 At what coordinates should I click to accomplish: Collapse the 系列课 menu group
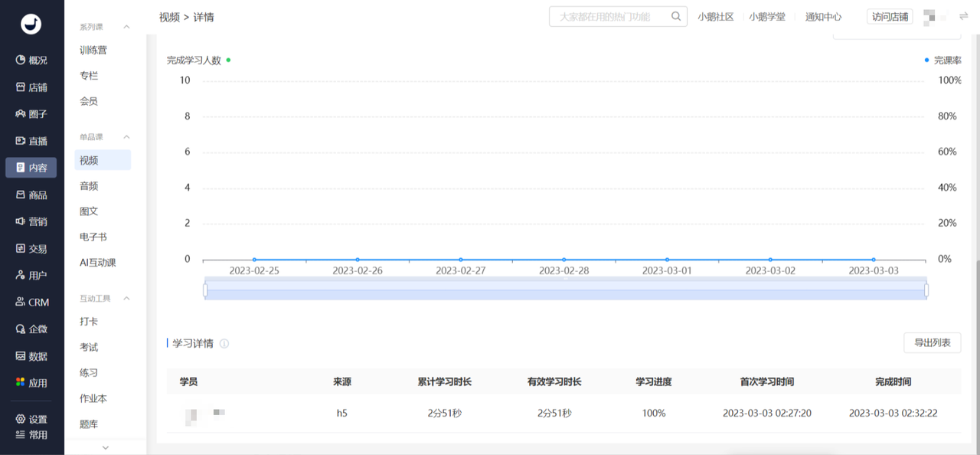(126, 27)
